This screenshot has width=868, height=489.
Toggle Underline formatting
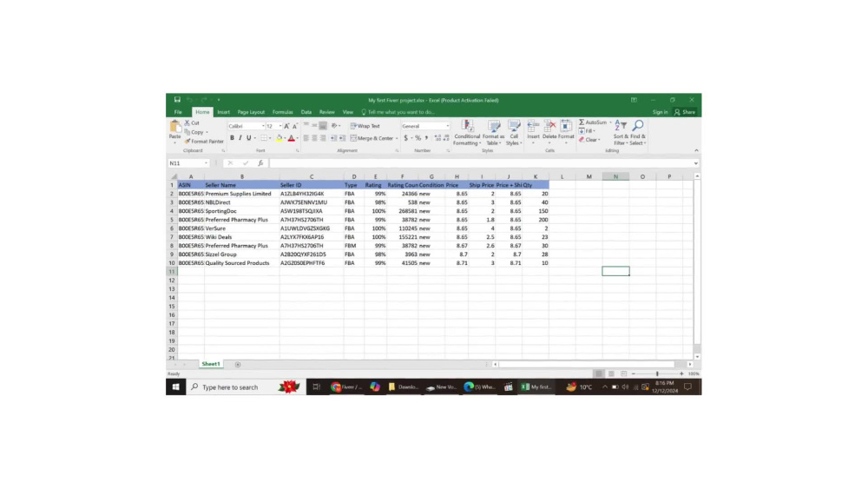[248, 138]
